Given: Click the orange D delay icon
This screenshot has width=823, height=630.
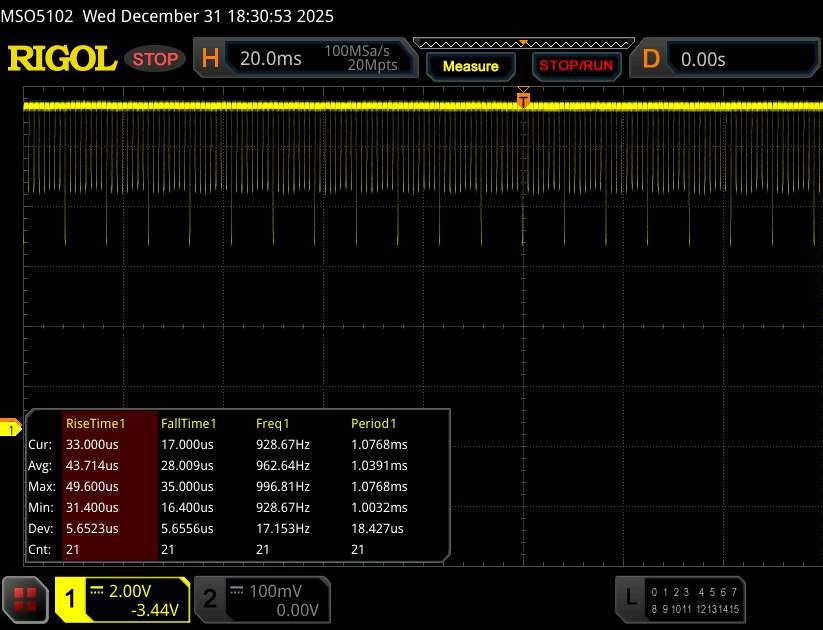Looking at the screenshot, I should [x=651, y=59].
